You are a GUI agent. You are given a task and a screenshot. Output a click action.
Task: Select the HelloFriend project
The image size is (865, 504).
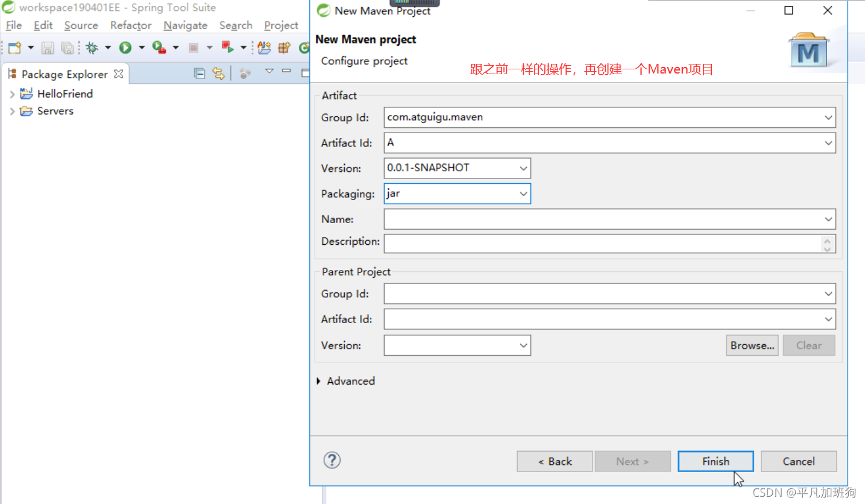click(64, 94)
